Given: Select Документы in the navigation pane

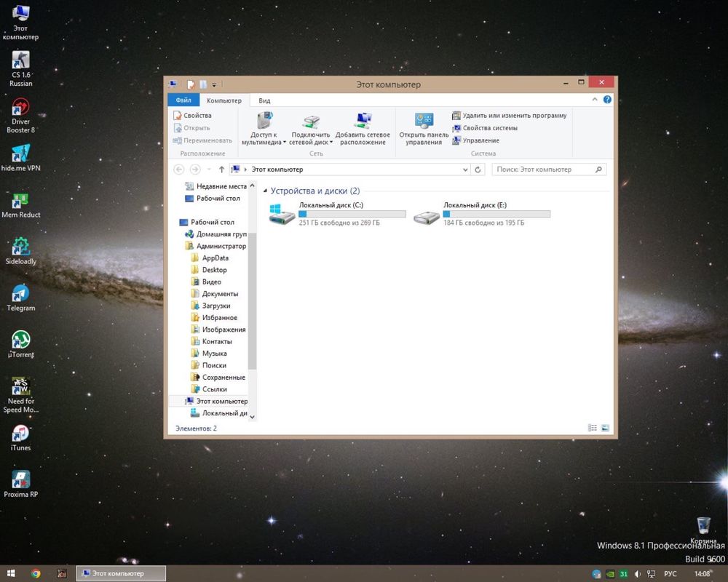Looking at the screenshot, I should tap(215, 294).
